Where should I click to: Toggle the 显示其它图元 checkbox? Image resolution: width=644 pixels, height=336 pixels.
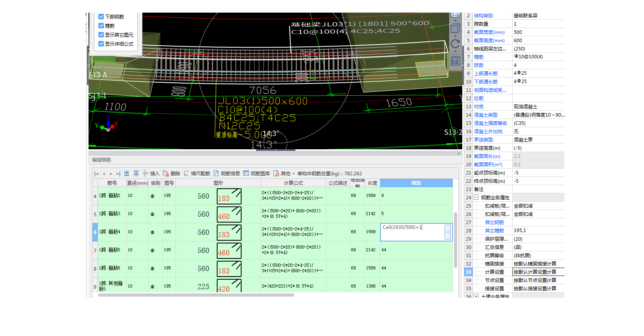(x=101, y=35)
